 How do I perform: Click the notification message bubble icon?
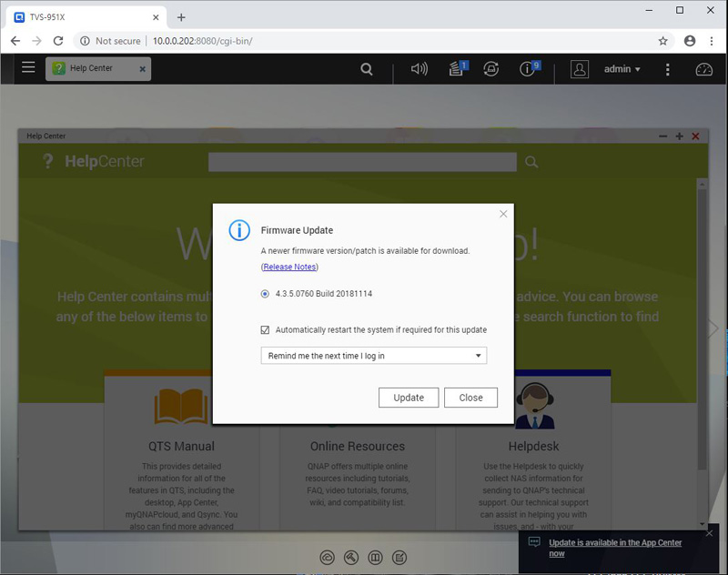click(534, 541)
